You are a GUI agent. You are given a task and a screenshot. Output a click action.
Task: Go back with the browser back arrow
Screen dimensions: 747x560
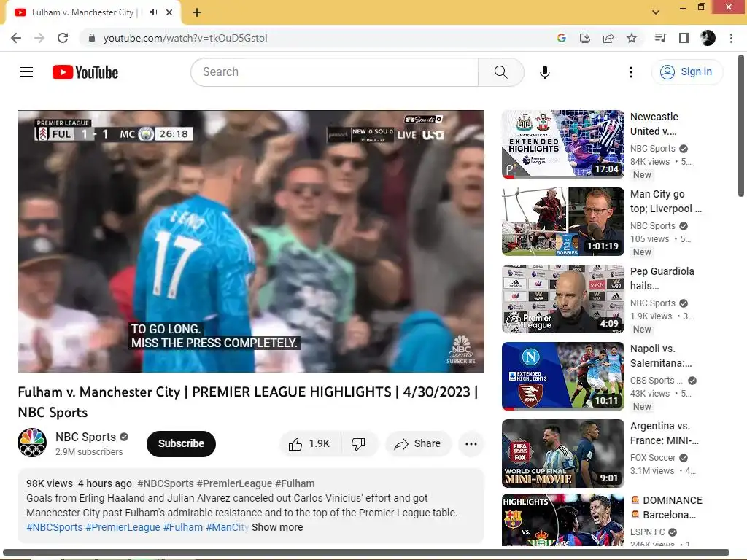pyautogui.click(x=16, y=38)
